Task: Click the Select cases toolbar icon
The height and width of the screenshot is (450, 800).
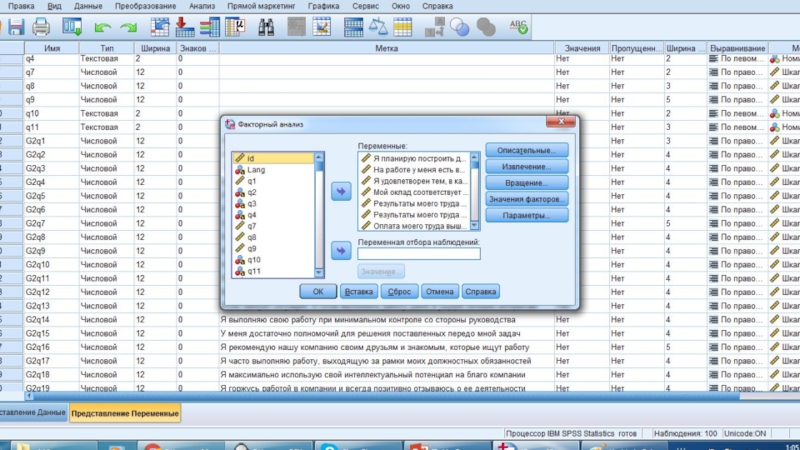Action: [x=403, y=27]
